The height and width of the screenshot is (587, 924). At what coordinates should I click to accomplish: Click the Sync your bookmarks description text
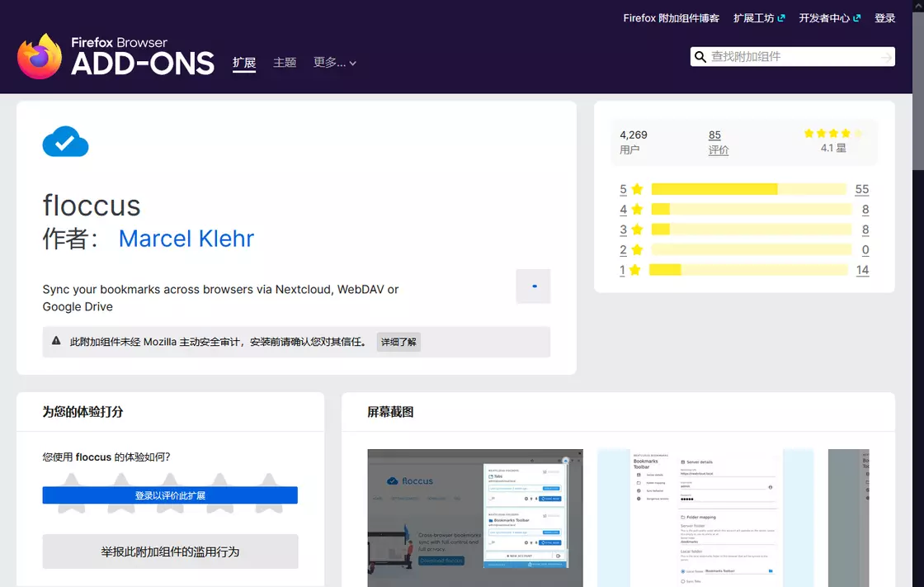coord(220,298)
